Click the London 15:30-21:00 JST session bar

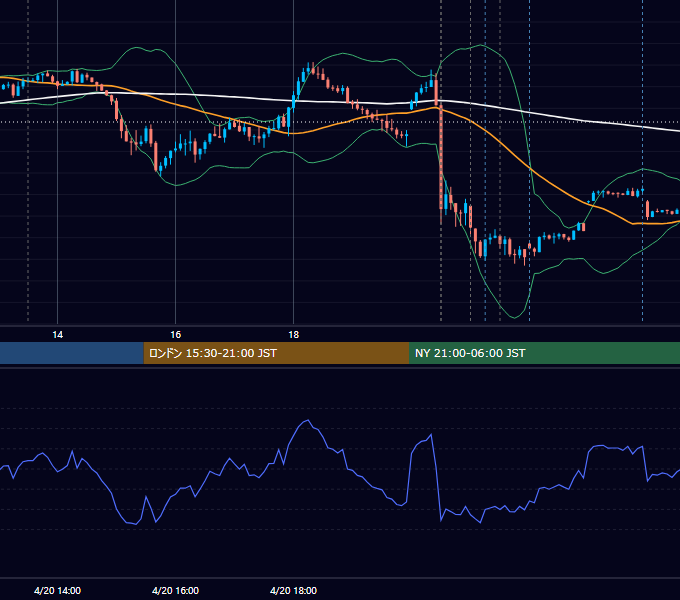point(276,353)
